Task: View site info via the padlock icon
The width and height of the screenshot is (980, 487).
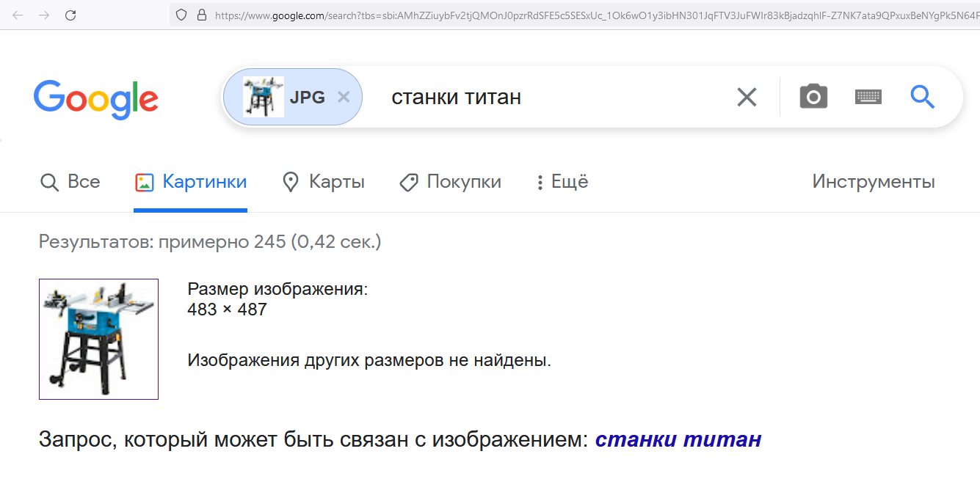Action: pos(202,15)
